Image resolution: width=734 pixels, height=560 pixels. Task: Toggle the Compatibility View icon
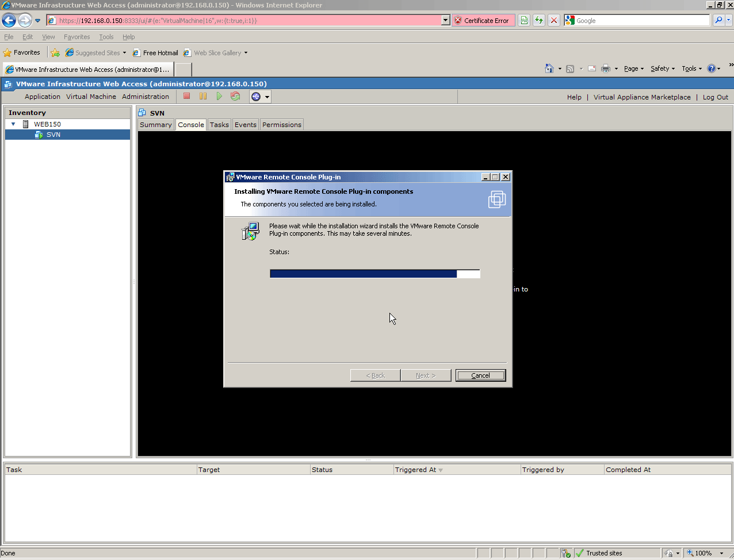pyautogui.click(x=524, y=20)
